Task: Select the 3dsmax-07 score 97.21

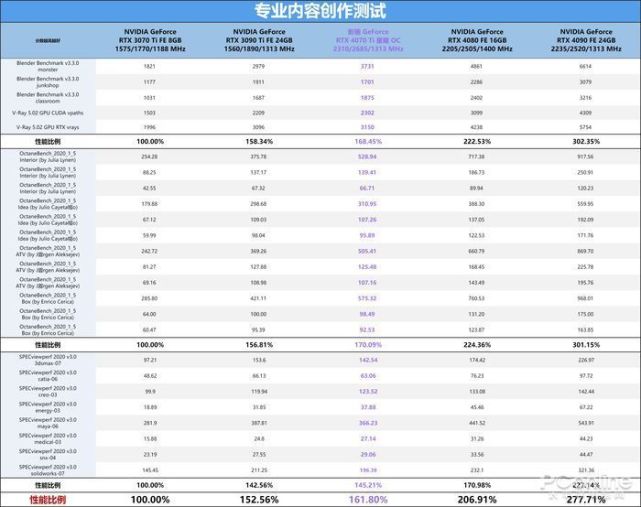Action: (x=150, y=360)
